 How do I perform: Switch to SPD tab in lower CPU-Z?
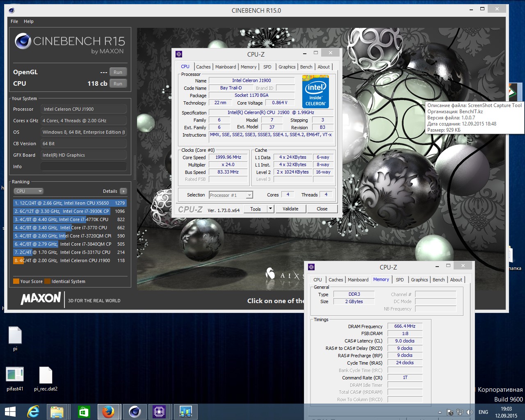click(400, 280)
